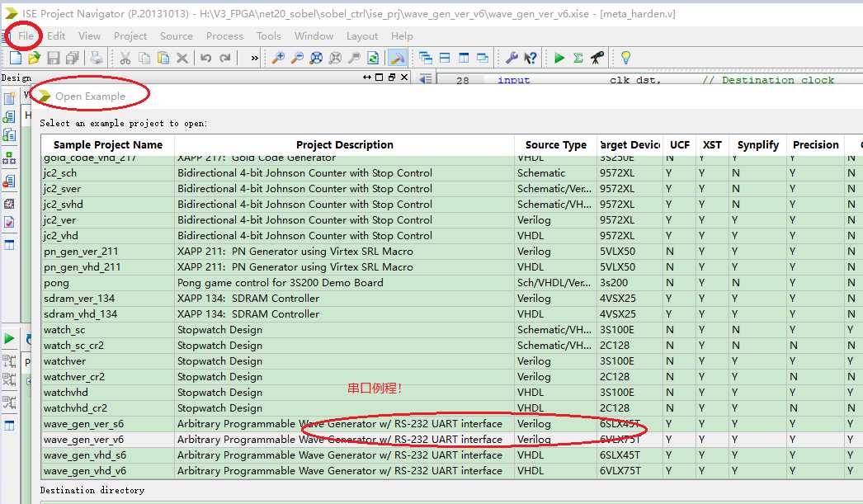Open the Process menu

(224, 36)
